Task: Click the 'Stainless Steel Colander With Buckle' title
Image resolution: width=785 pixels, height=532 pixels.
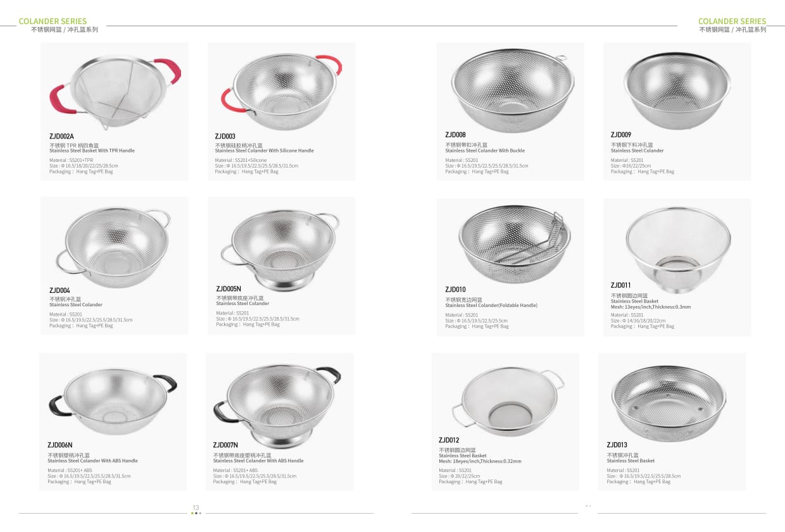Action: tap(485, 151)
